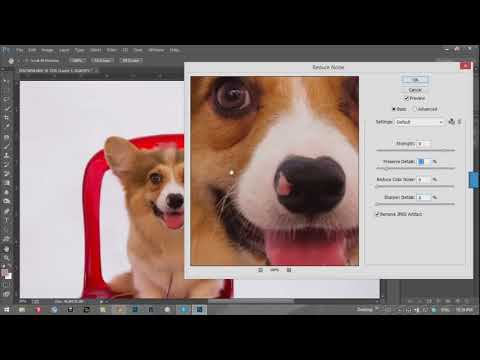
Task: Click Cancel in Reduce Noise dialog
Action: coord(415,90)
